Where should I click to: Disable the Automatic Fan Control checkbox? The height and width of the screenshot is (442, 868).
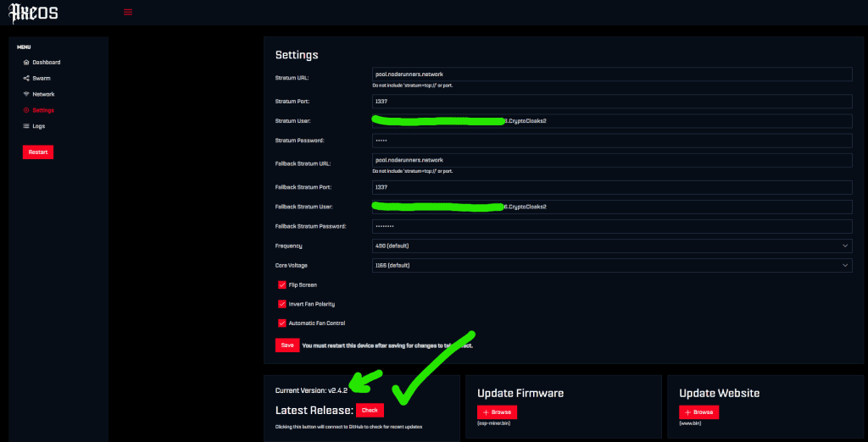tap(282, 323)
